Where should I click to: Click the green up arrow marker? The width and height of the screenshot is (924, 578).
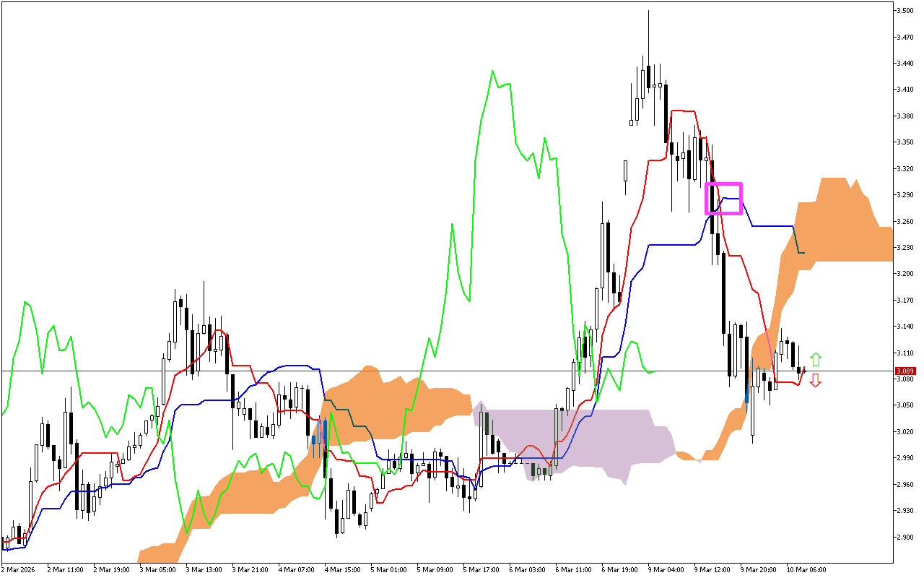click(x=815, y=359)
